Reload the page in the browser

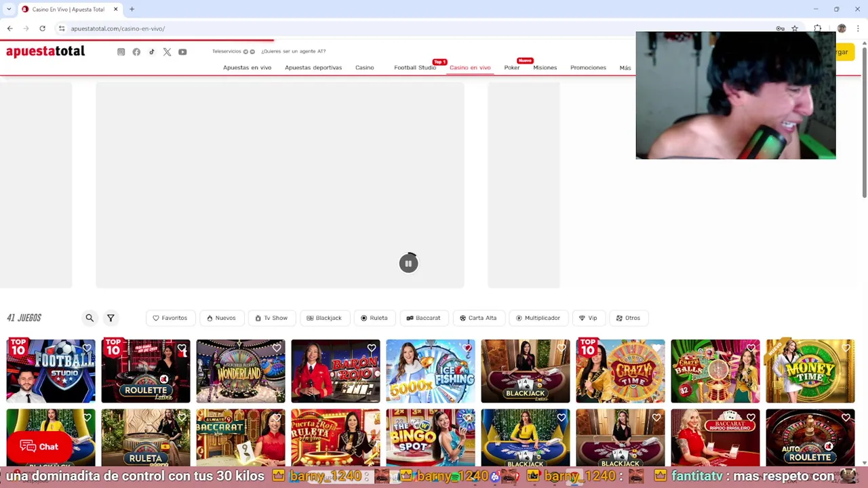pyautogui.click(x=42, y=28)
